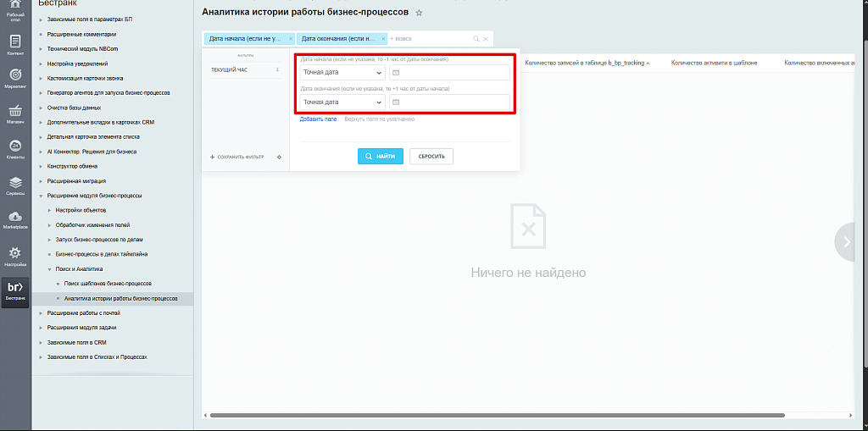Add page to favorites with star icon
The width and height of the screenshot is (868, 431).
pos(419,13)
